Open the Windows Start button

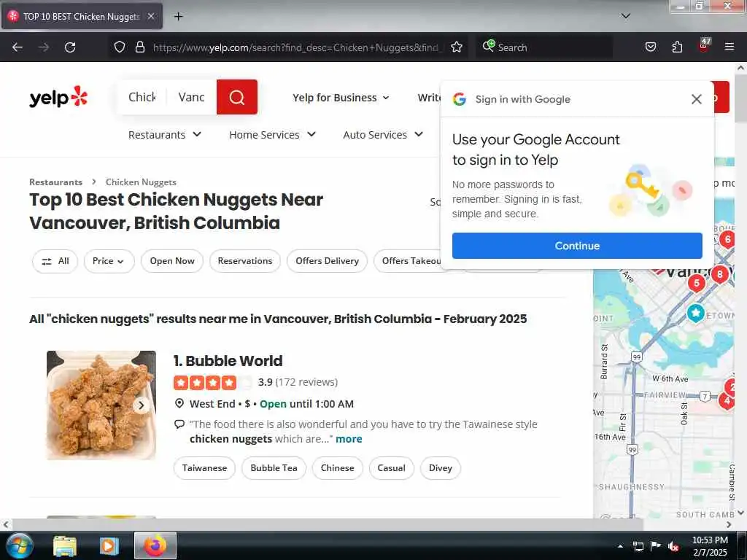click(18, 545)
